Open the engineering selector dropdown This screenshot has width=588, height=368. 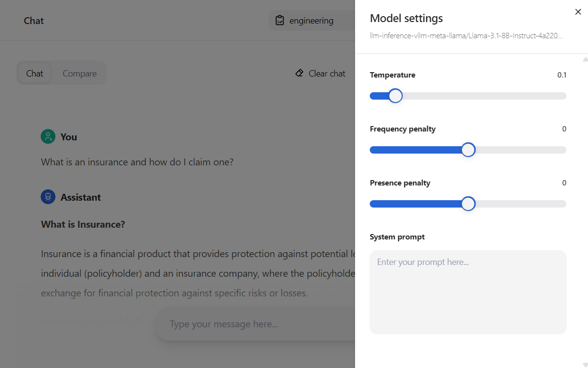(311, 21)
